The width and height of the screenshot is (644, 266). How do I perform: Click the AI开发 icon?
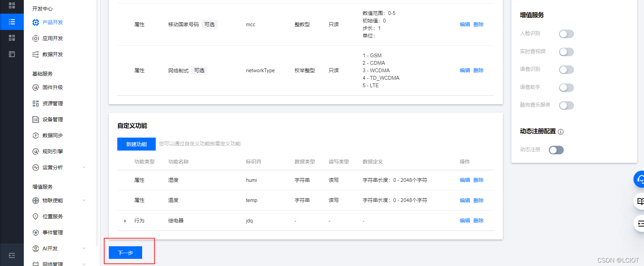tap(36, 249)
